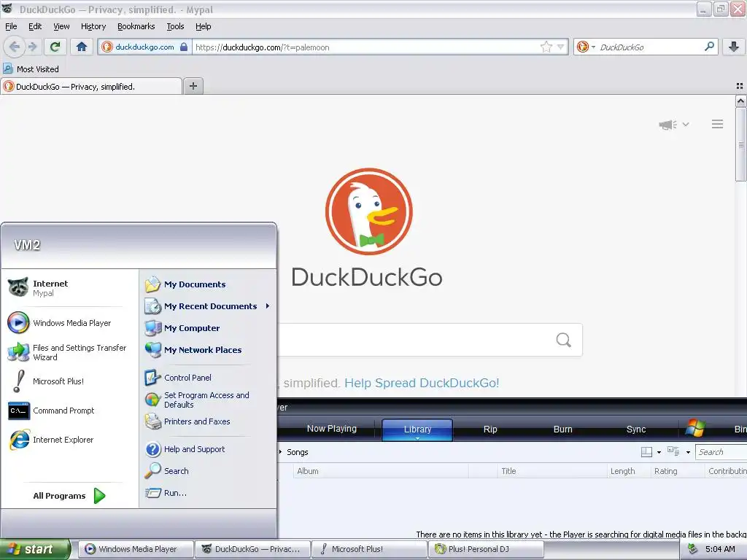Select the DuckDuckGo browser tab

91,86
